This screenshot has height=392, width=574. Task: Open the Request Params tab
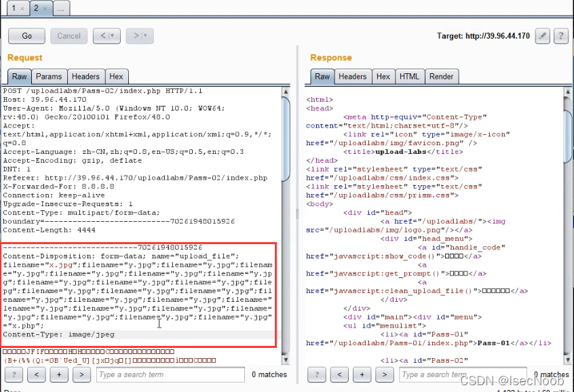click(x=49, y=77)
